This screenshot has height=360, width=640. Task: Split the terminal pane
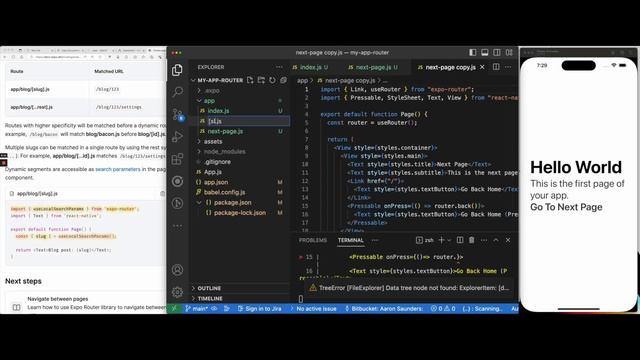(x=460, y=240)
